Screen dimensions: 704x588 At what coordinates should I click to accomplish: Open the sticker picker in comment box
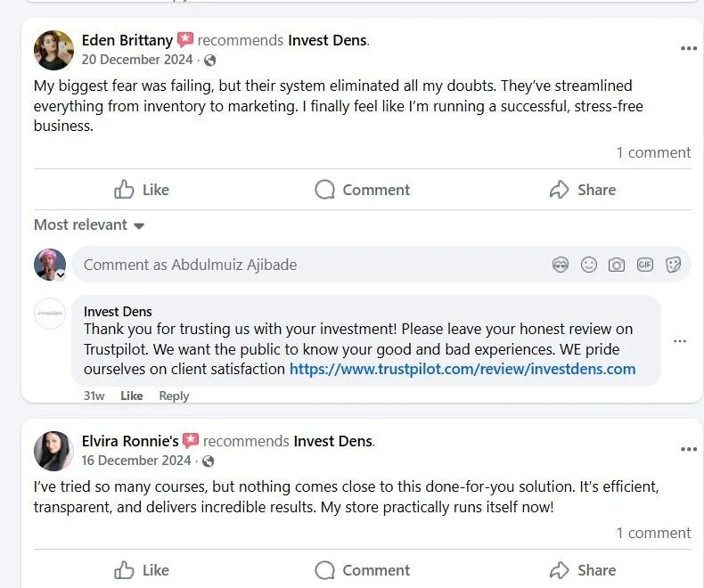673,265
